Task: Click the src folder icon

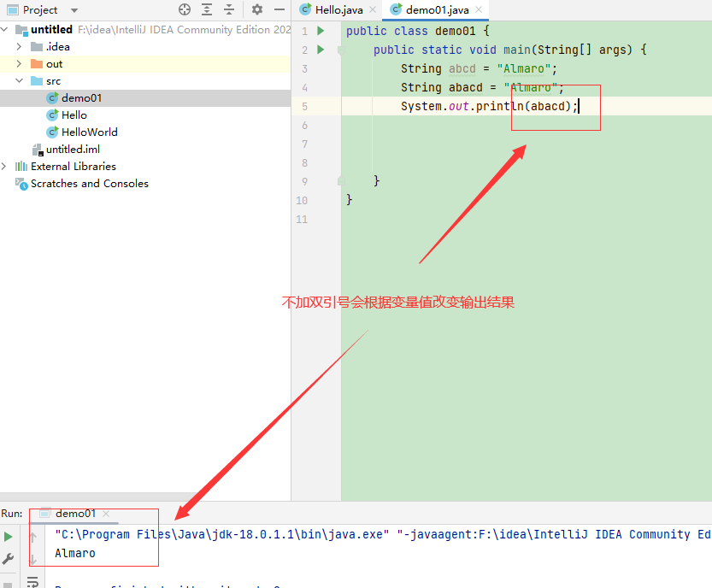Action: click(36, 81)
